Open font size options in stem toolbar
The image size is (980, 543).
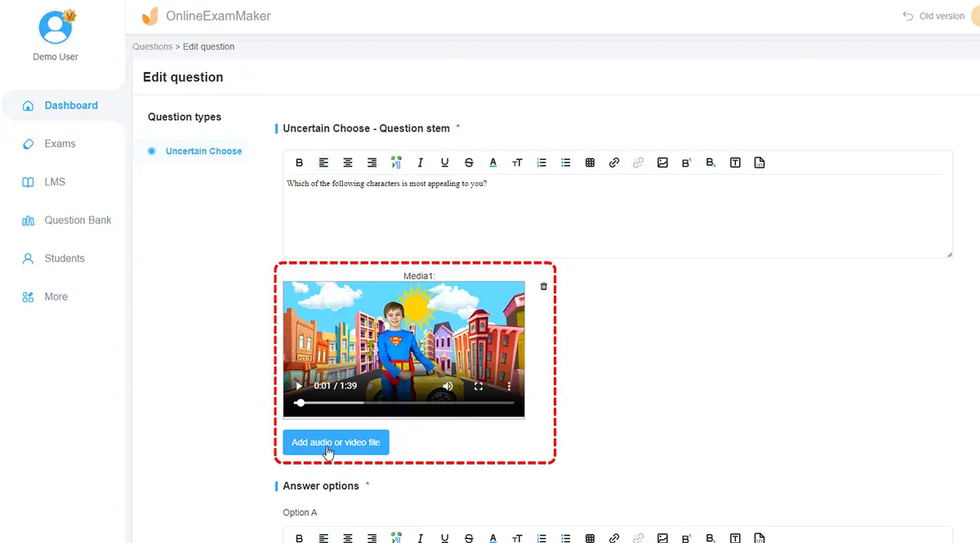517,162
